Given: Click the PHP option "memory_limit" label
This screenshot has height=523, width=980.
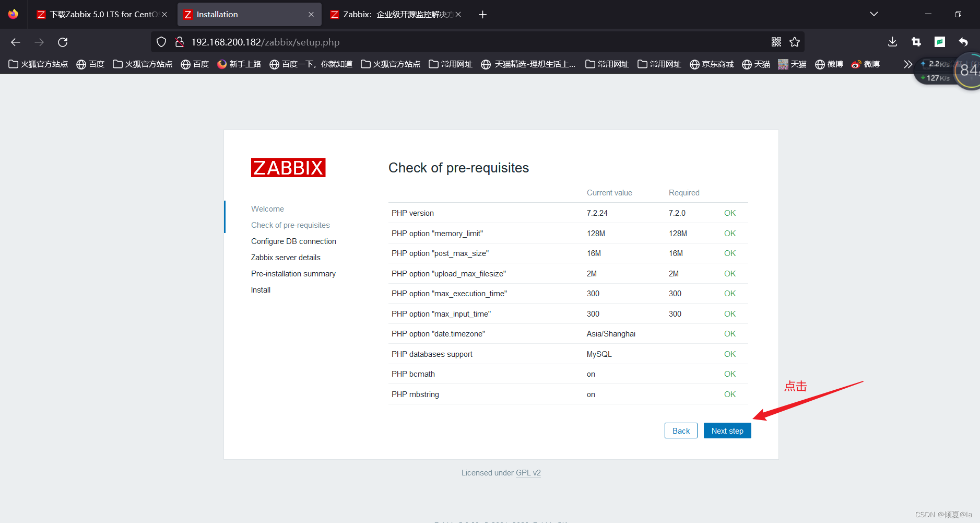Looking at the screenshot, I should [x=437, y=234].
